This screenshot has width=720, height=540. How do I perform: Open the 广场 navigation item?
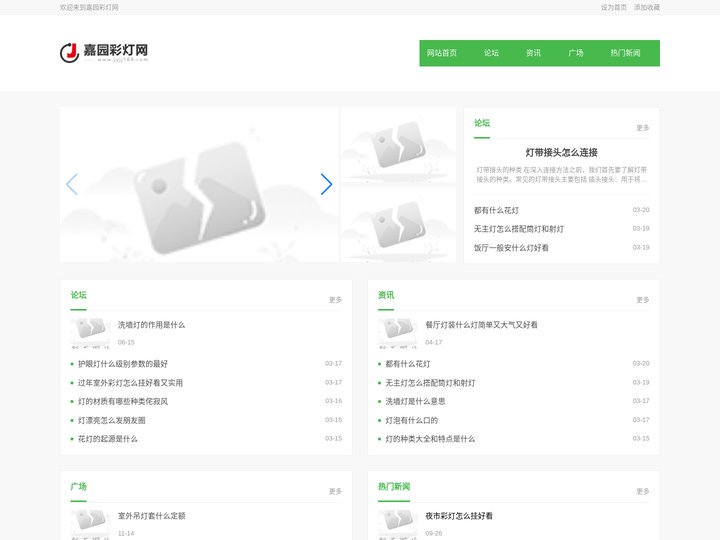click(x=576, y=53)
